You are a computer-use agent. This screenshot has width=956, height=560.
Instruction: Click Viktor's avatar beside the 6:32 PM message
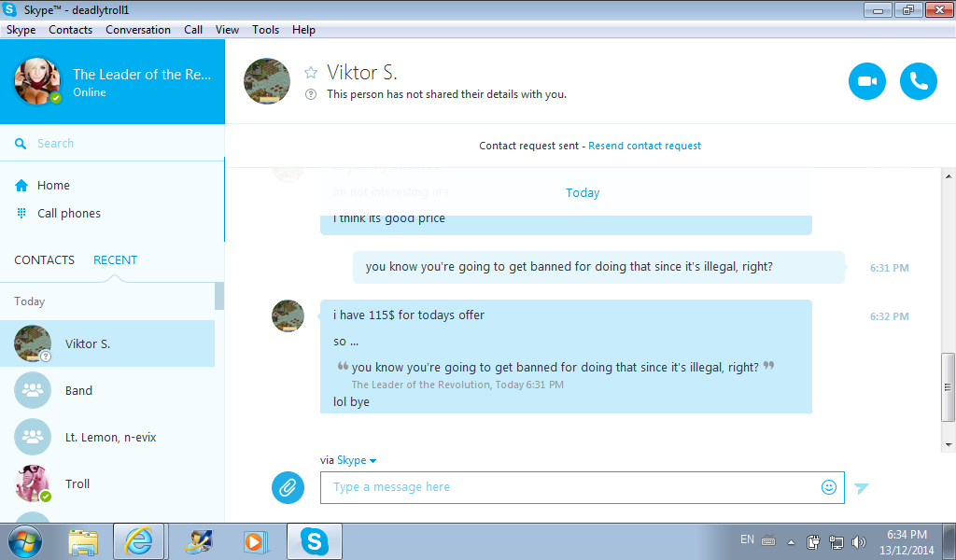[x=288, y=315]
